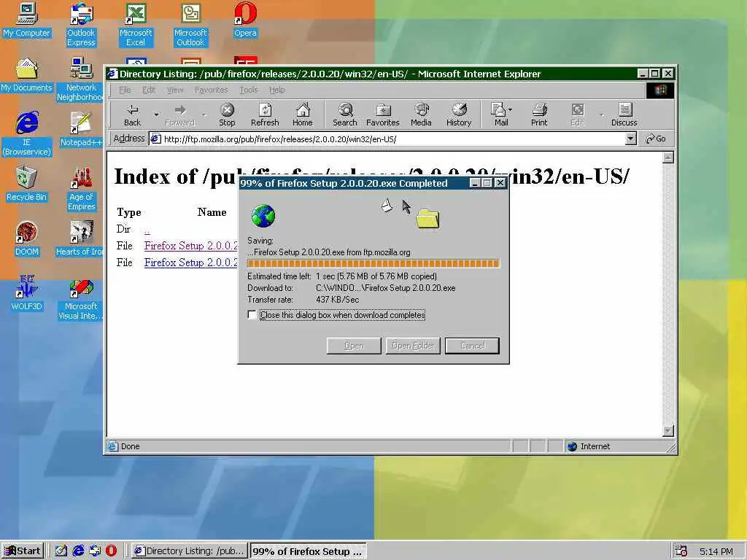Go to the Home page
This screenshot has height=560, width=747.
tap(303, 114)
